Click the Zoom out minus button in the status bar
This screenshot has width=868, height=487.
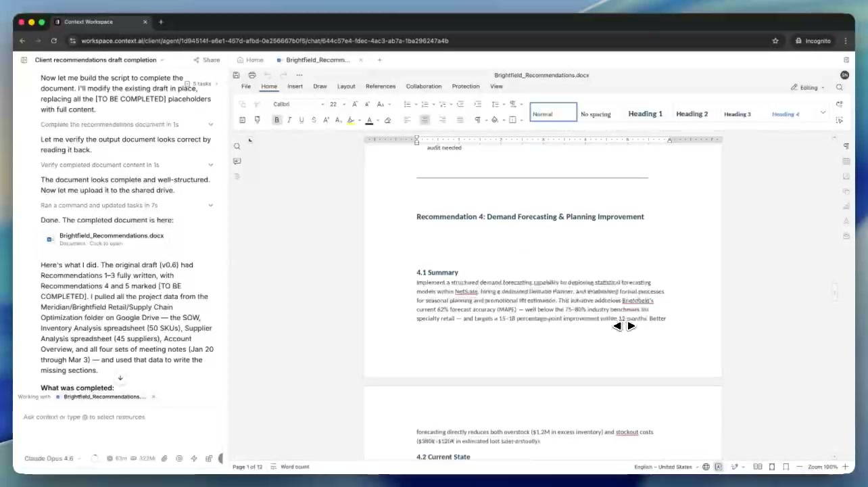(x=801, y=467)
